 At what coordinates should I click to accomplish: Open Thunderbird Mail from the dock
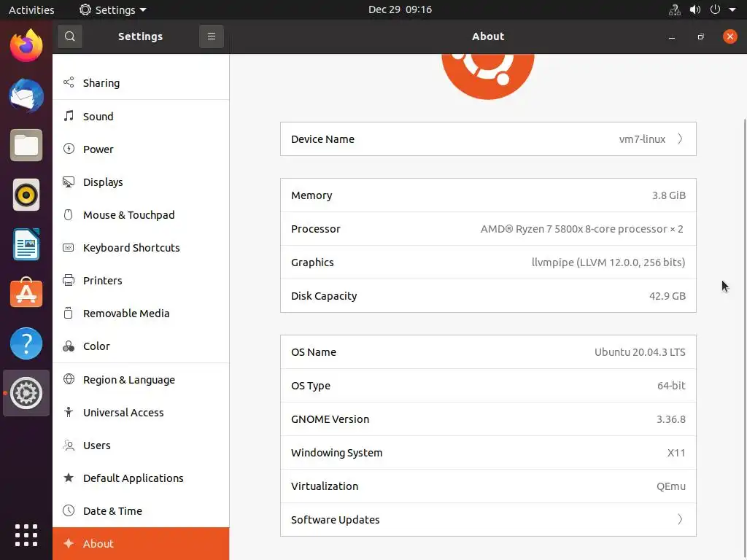[x=26, y=96]
